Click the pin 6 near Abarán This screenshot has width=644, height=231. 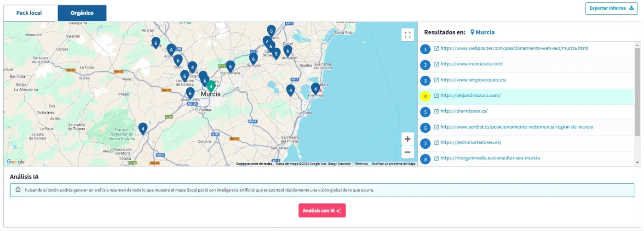(x=156, y=43)
